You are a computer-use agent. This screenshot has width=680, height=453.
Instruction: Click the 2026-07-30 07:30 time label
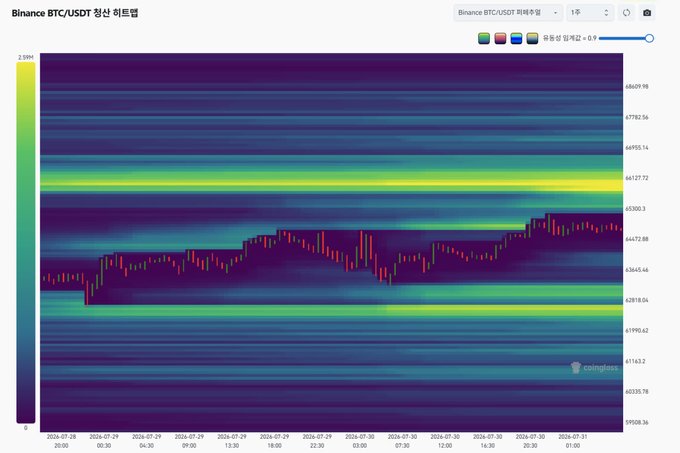point(402,441)
